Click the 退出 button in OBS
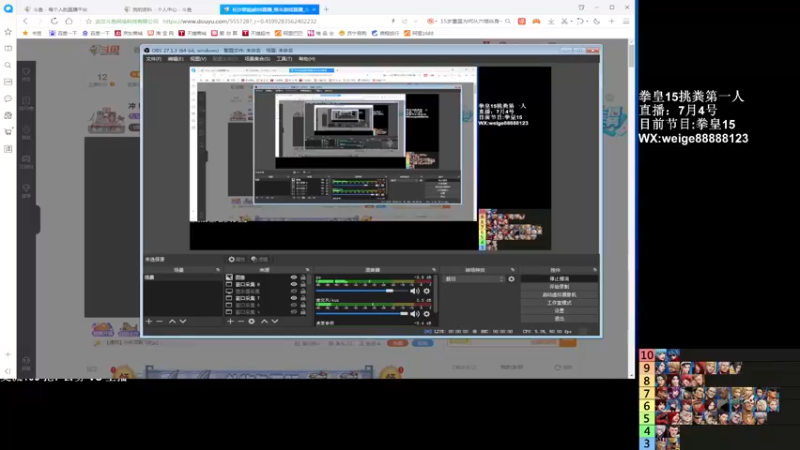 (x=559, y=318)
